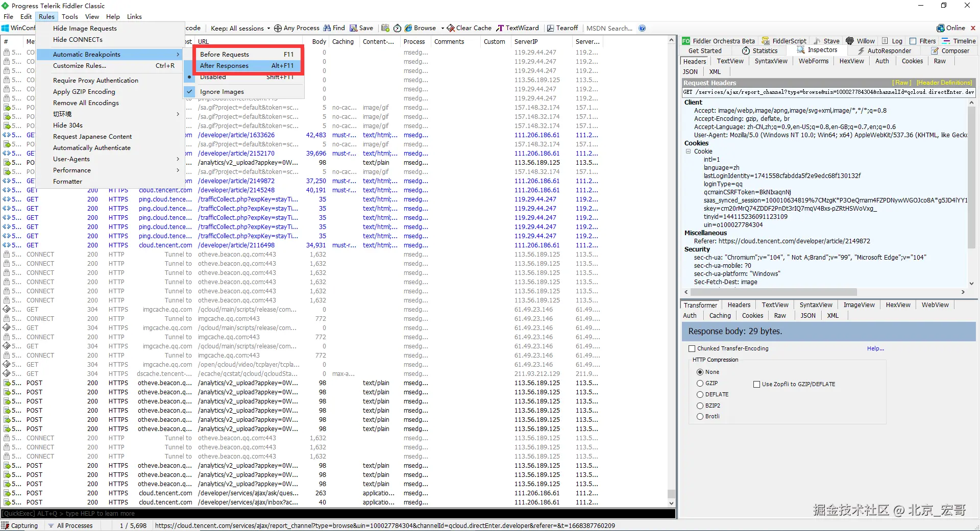Select the GZIP compression radio button

coord(700,383)
